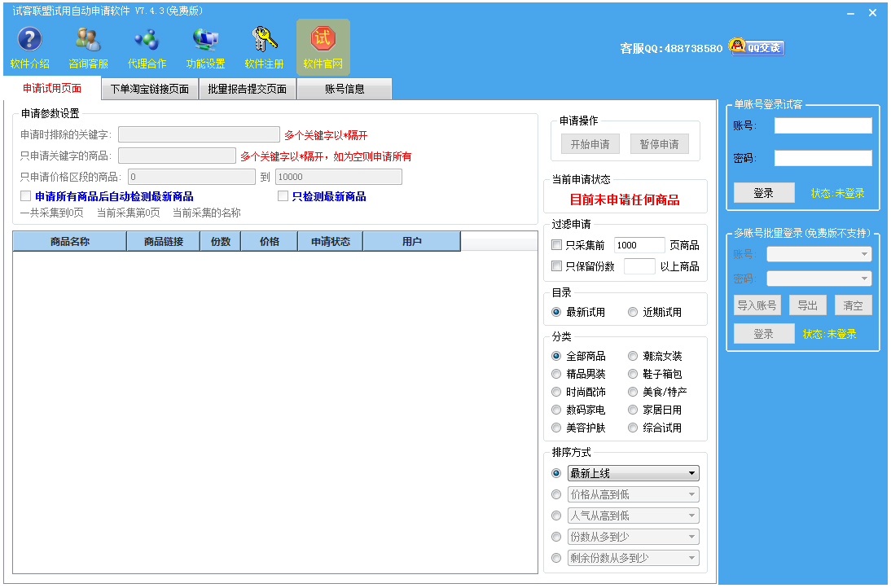Image resolution: width=891 pixels, height=588 pixels.
Task: Open the 批量报告提交页面 tab
Action: coord(248,90)
